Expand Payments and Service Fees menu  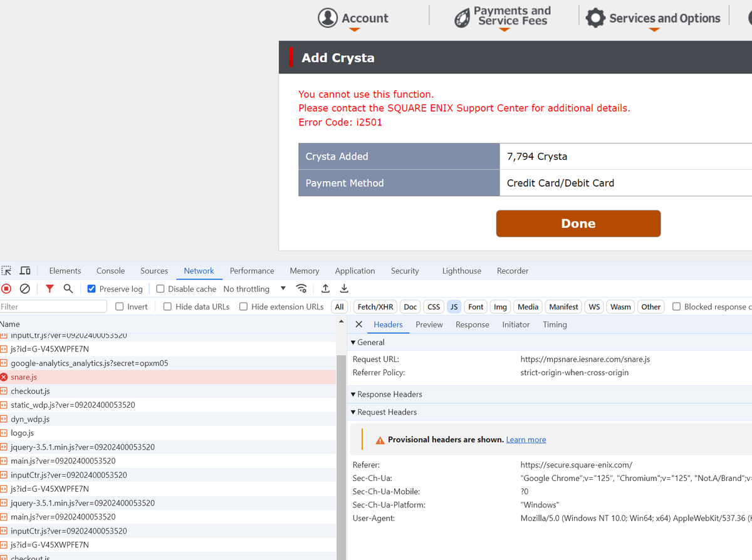point(504,29)
